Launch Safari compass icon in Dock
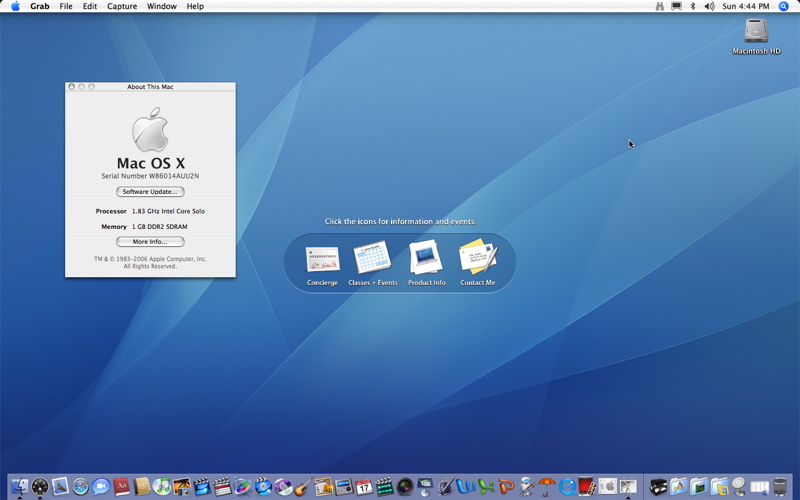 [x=81, y=486]
